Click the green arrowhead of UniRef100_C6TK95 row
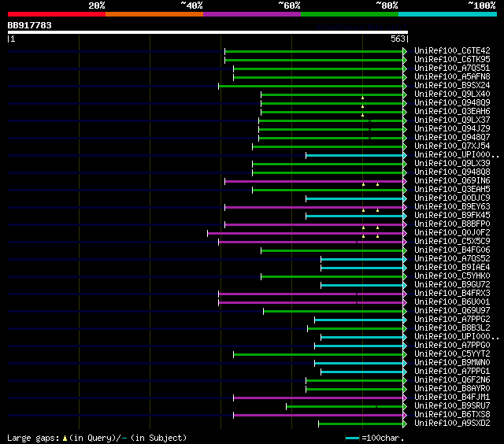 [405, 60]
